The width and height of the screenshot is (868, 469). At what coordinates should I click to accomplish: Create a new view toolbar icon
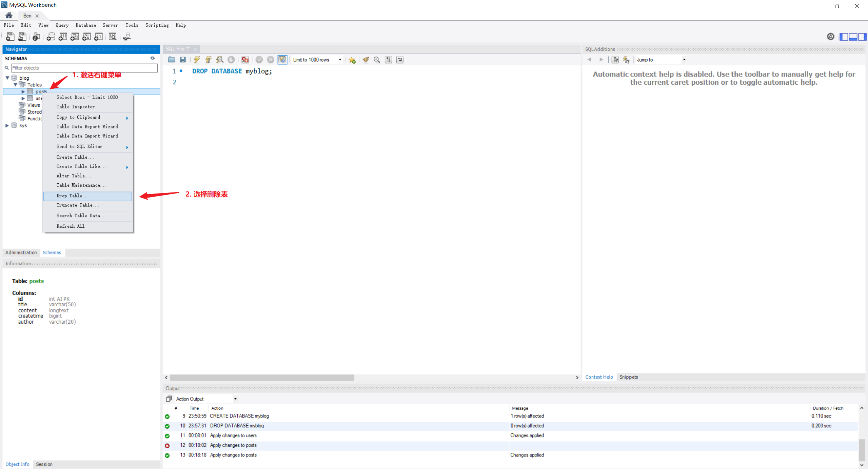click(75, 37)
